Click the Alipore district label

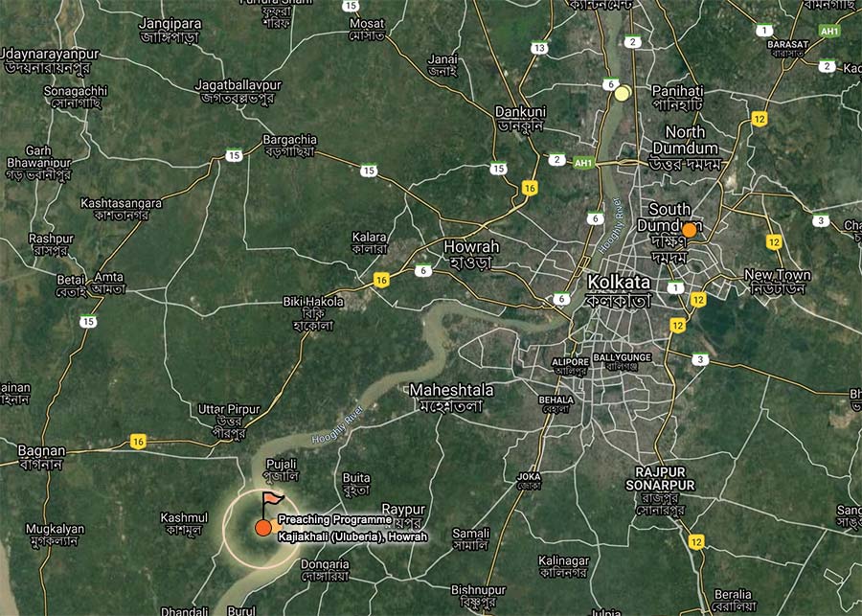(570, 367)
